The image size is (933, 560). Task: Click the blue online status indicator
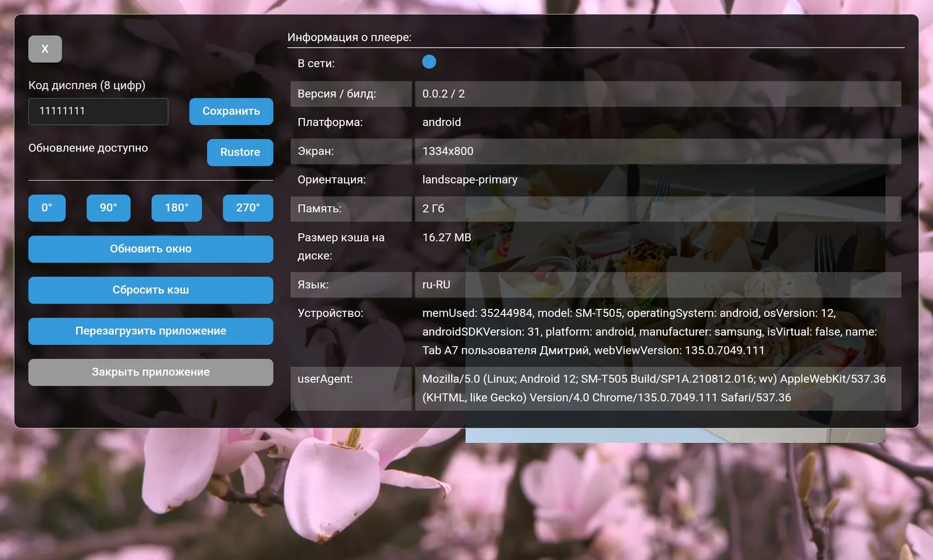click(429, 62)
